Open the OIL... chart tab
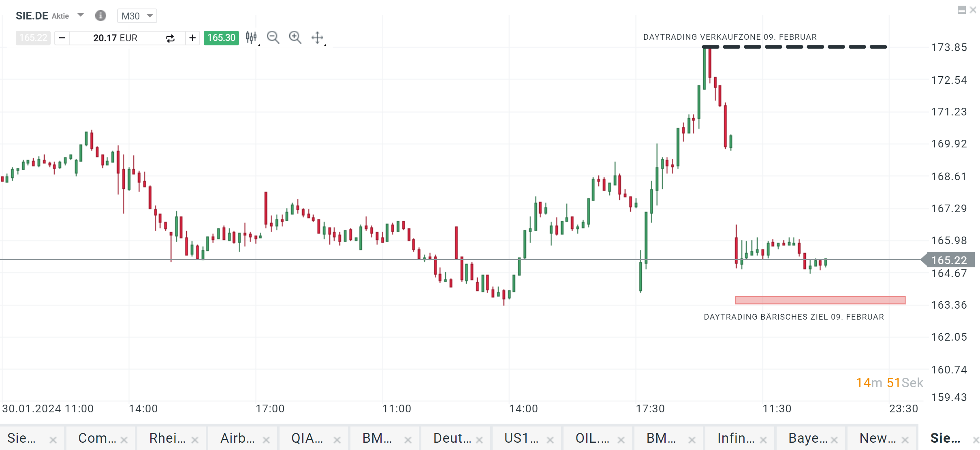 pyautogui.click(x=592, y=438)
